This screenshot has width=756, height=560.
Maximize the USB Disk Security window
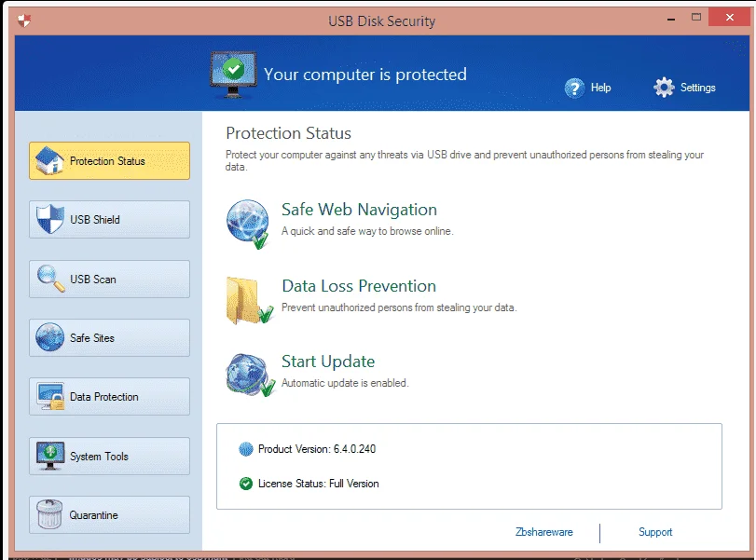coord(696,18)
